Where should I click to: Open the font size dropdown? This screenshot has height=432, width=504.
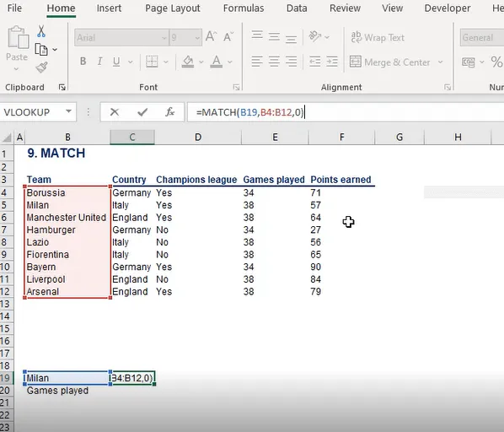(197, 38)
